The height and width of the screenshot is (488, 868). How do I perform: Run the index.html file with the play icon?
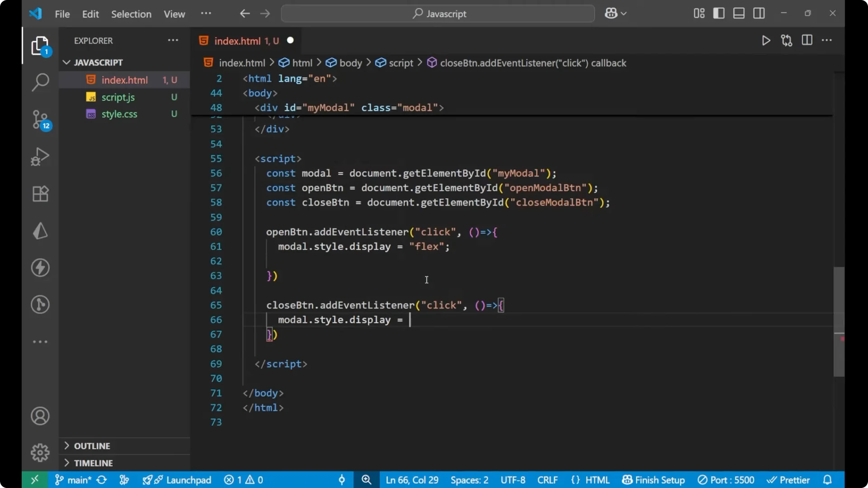[x=766, y=40]
